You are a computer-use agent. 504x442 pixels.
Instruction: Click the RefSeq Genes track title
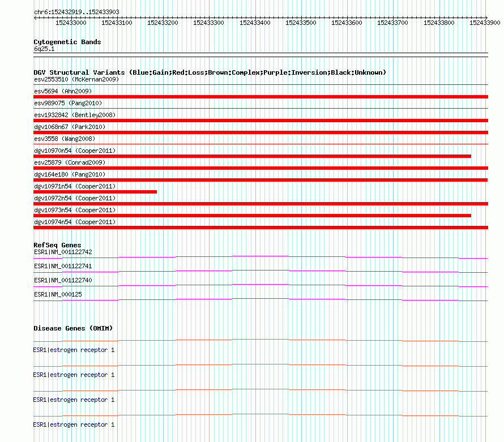tap(58, 245)
